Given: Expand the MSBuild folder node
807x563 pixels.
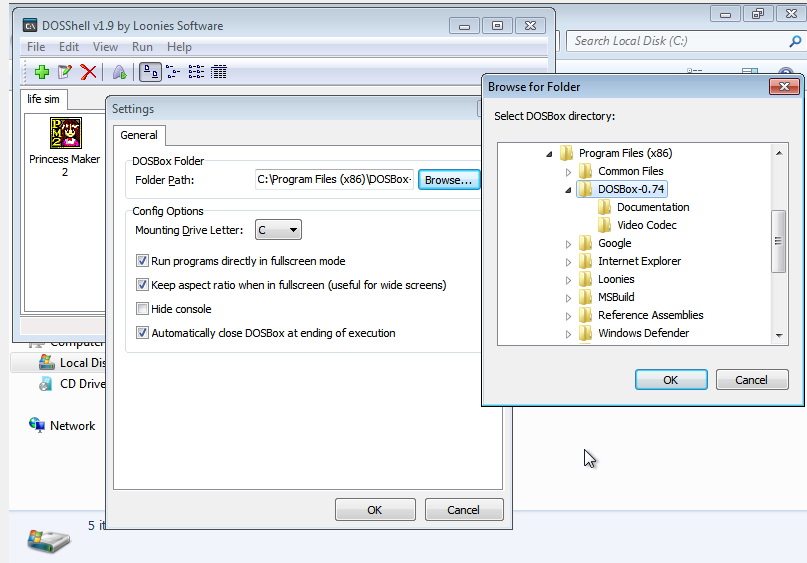Looking at the screenshot, I should (x=568, y=298).
